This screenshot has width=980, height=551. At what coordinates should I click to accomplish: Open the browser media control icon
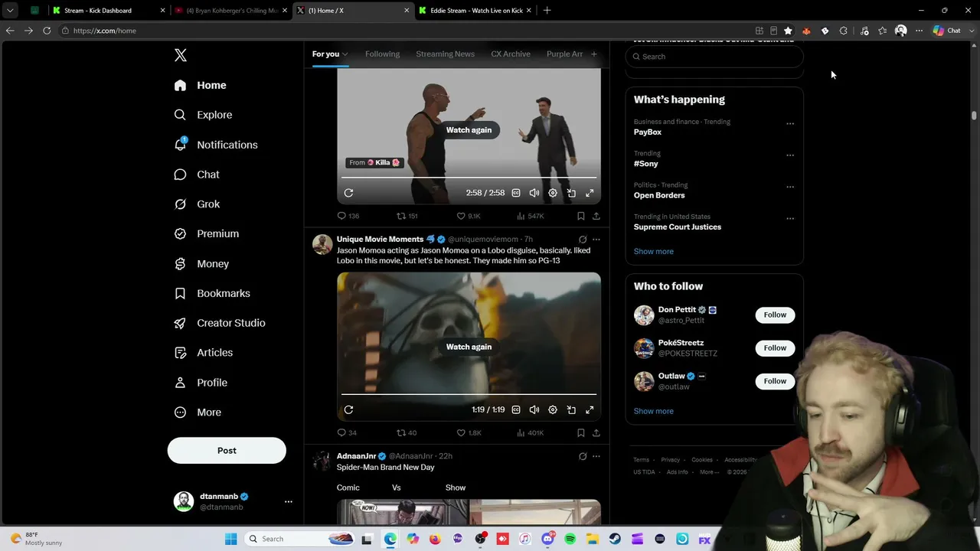[x=864, y=31]
